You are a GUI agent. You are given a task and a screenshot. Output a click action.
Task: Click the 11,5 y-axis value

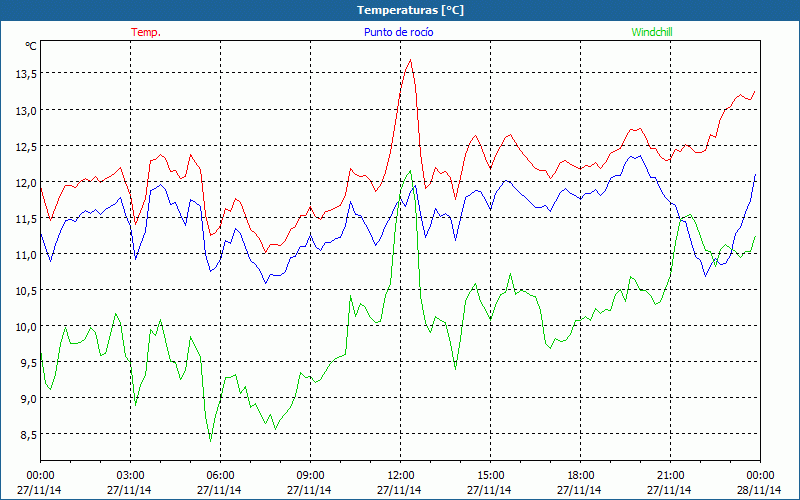click(26, 218)
